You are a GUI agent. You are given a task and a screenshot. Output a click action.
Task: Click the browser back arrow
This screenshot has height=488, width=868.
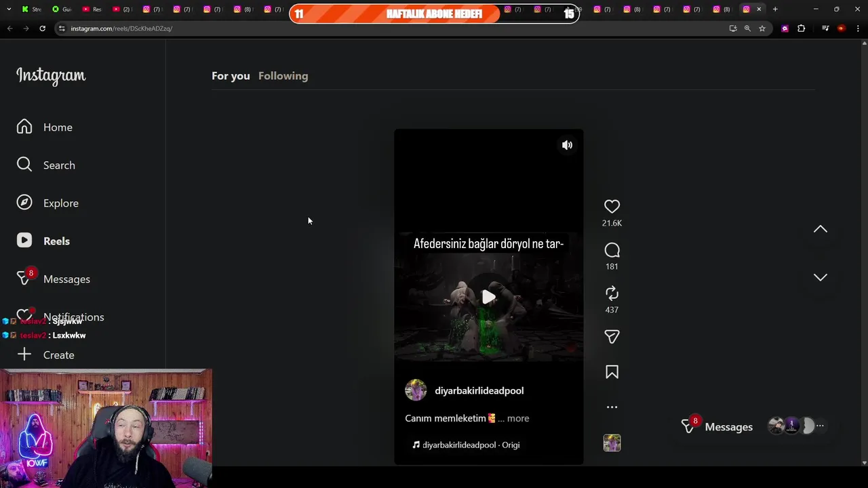pos(9,28)
